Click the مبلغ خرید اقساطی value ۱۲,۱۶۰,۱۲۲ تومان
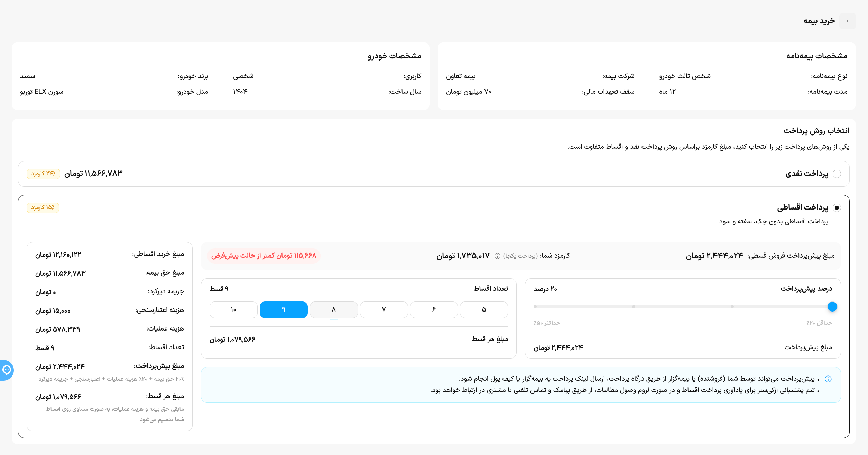 (x=58, y=255)
